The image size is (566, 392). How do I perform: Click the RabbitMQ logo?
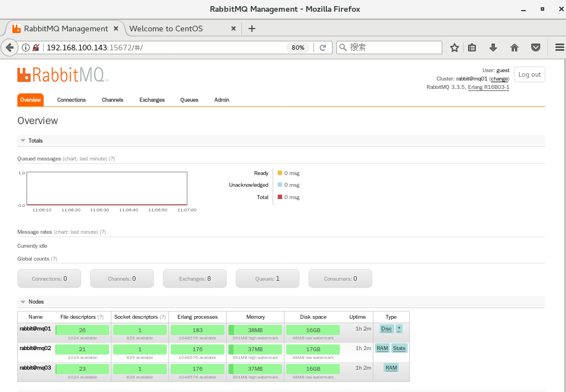tap(63, 74)
